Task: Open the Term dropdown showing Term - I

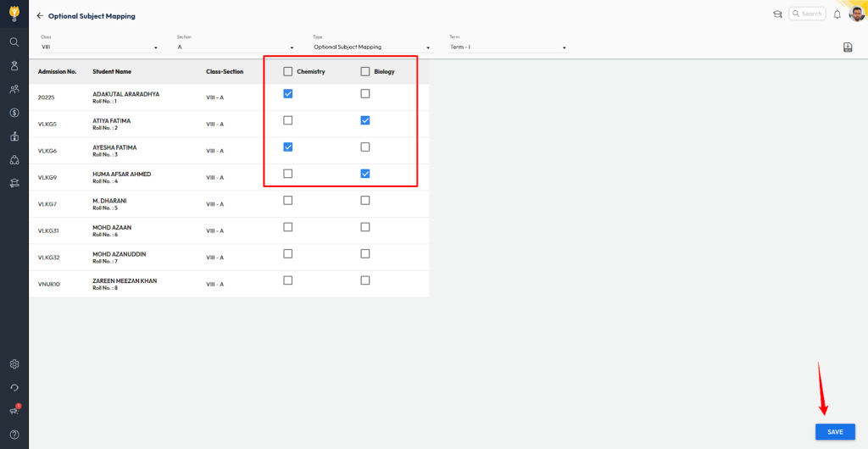Action: pyautogui.click(x=507, y=47)
